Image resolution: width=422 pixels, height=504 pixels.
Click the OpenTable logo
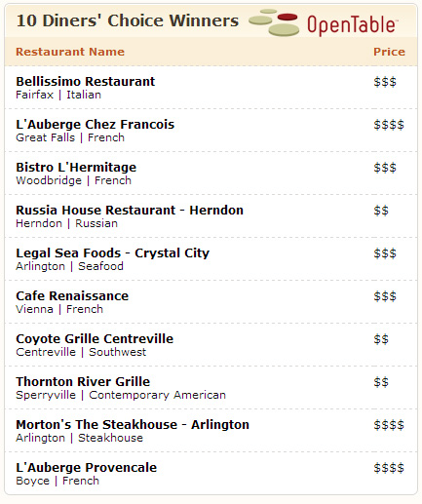pyautogui.click(x=323, y=22)
